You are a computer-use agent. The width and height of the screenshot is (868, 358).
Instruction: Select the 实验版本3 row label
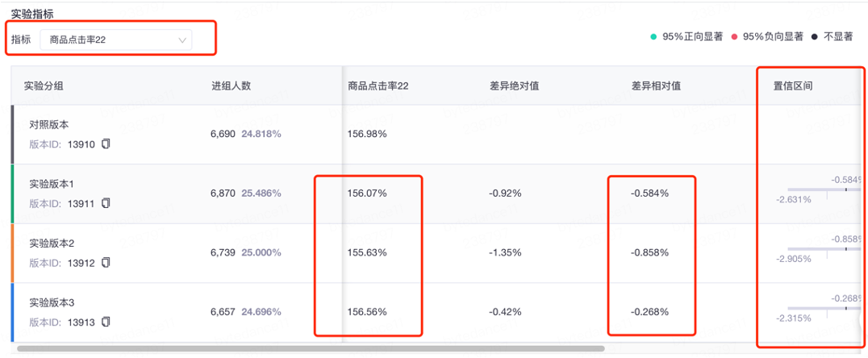tap(52, 302)
